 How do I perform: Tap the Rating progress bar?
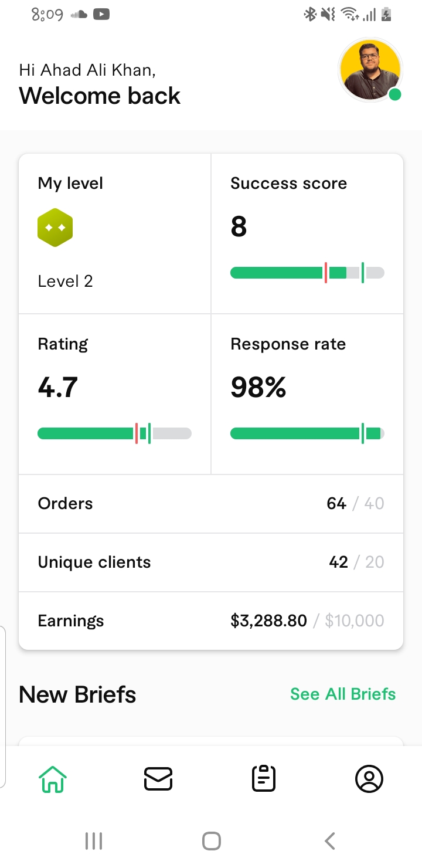[x=114, y=433]
